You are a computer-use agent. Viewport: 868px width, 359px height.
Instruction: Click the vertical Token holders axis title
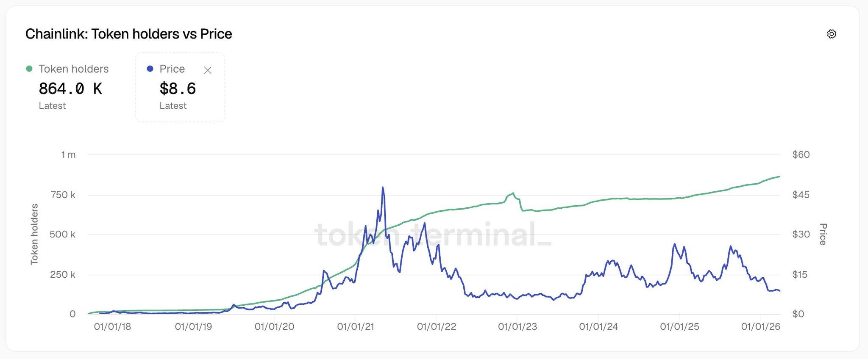tap(34, 234)
